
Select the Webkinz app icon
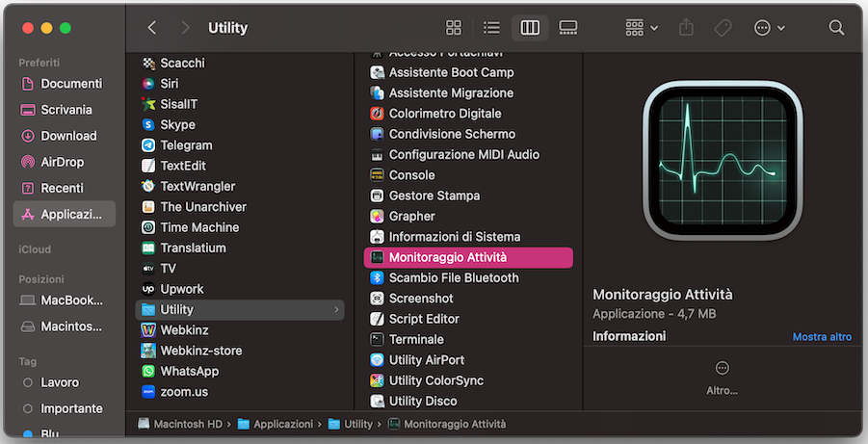[x=148, y=330]
